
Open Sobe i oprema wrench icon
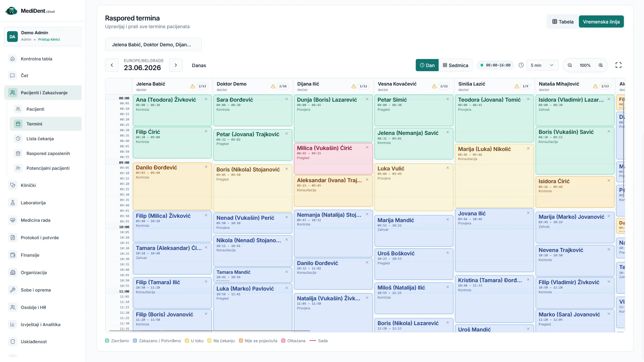[x=13, y=290]
